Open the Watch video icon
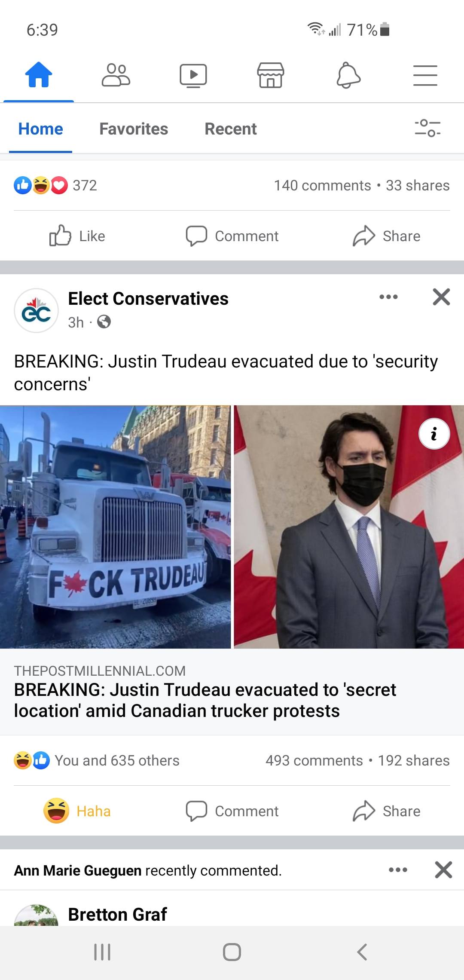 click(x=193, y=76)
